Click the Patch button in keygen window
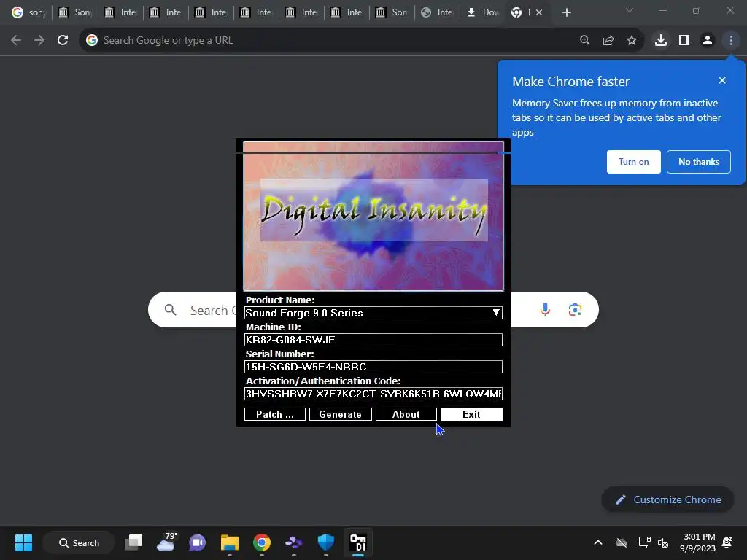 (275, 414)
